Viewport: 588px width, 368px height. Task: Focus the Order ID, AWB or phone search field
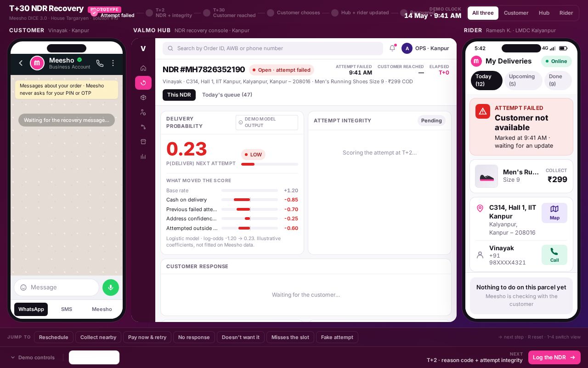(x=273, y=48)
